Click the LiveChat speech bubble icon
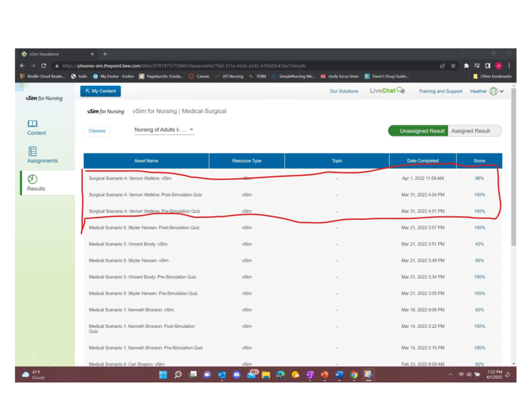Image resolution: width=532 pixels, height=411 pixels. point(400,90)
